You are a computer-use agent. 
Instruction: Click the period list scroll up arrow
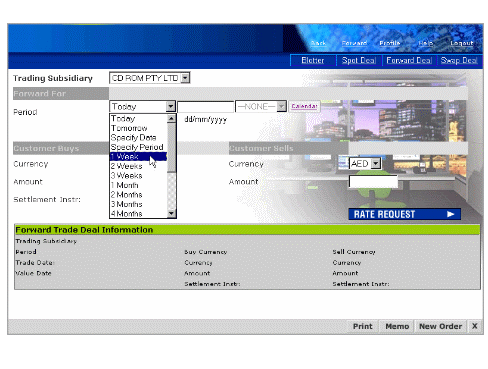tap(171, 118)
